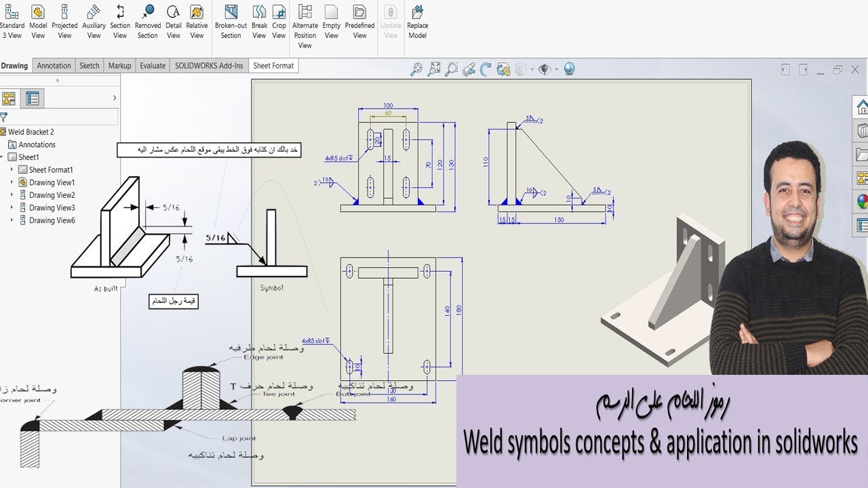The image size is (868, 488).
Task: Open the Alternate Position View tool
Action: pos(305,26)
